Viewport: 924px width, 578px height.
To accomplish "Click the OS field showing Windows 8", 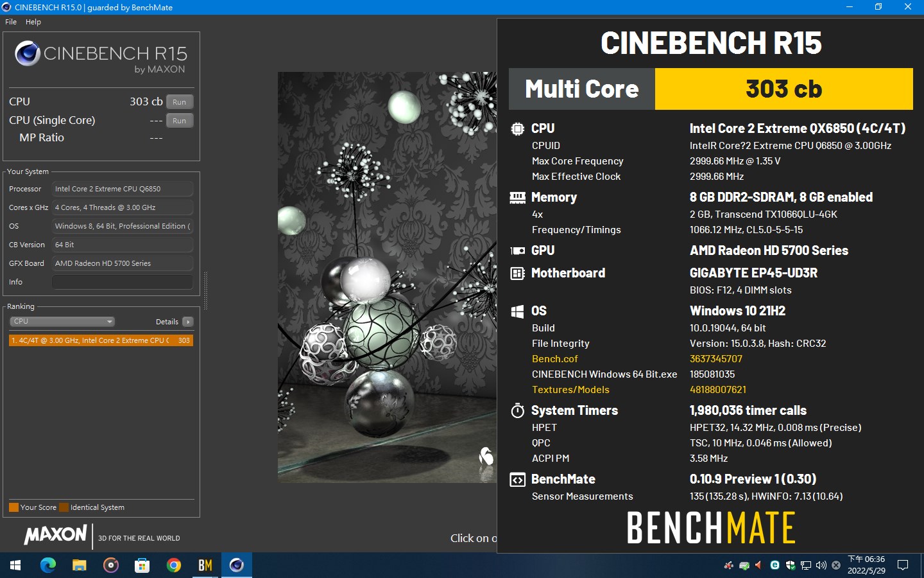I will 122,226.
